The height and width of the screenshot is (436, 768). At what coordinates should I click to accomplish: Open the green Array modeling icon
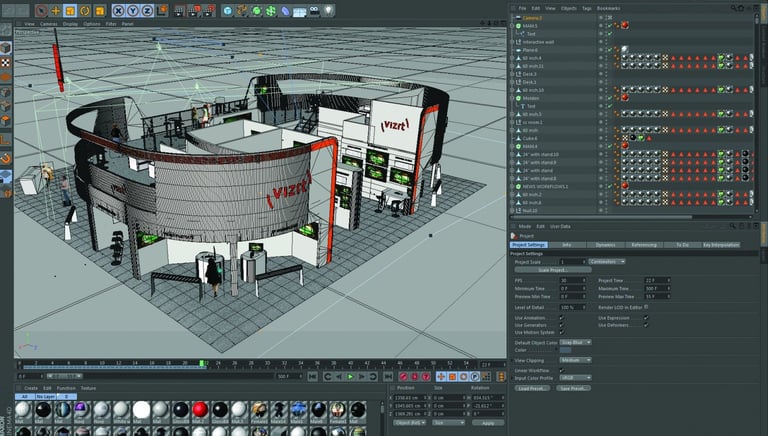[x=270, y=10]
